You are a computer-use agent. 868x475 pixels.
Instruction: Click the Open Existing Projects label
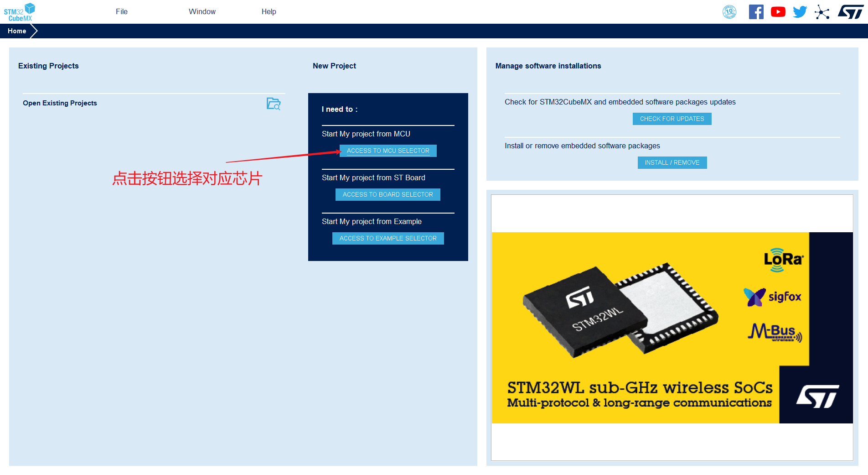[60, 103]
